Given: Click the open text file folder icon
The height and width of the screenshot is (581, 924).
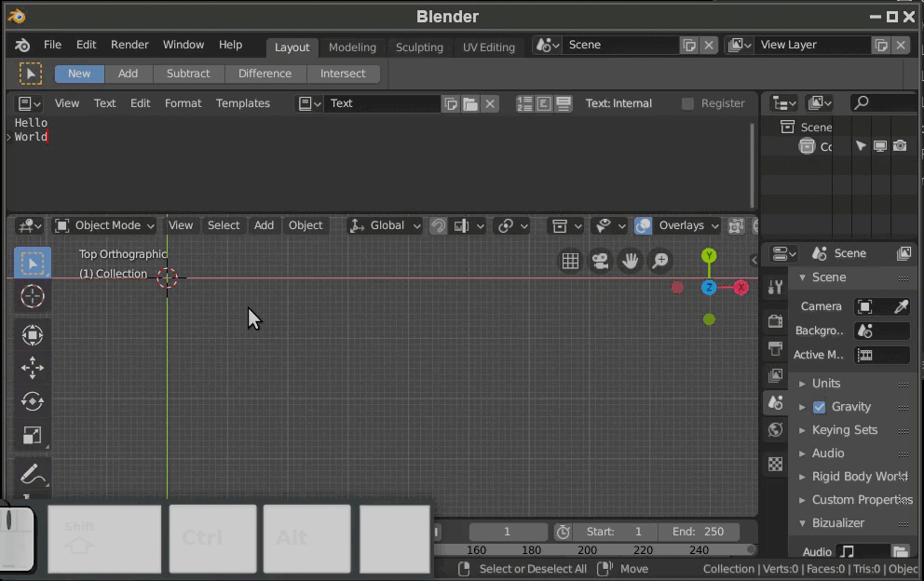Looking at the screenshot, I should [x=470, y=103].
